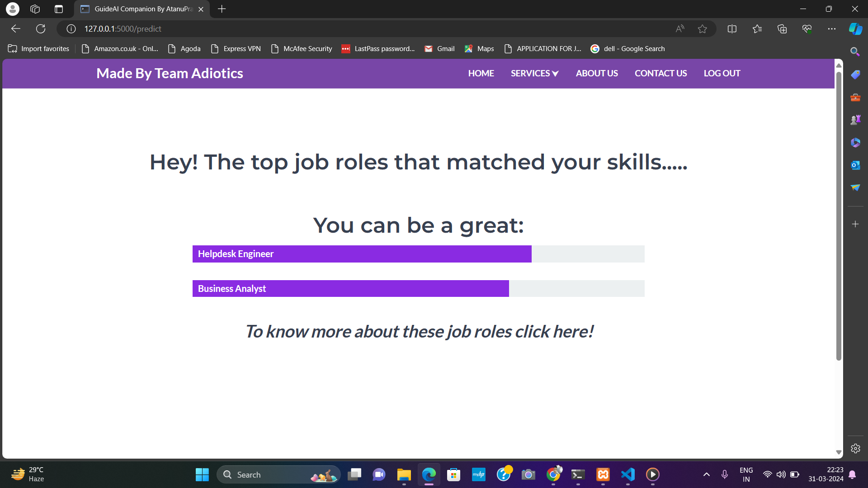
Task: Open Split screen icon in toolbar
Action: coord(732,29)
